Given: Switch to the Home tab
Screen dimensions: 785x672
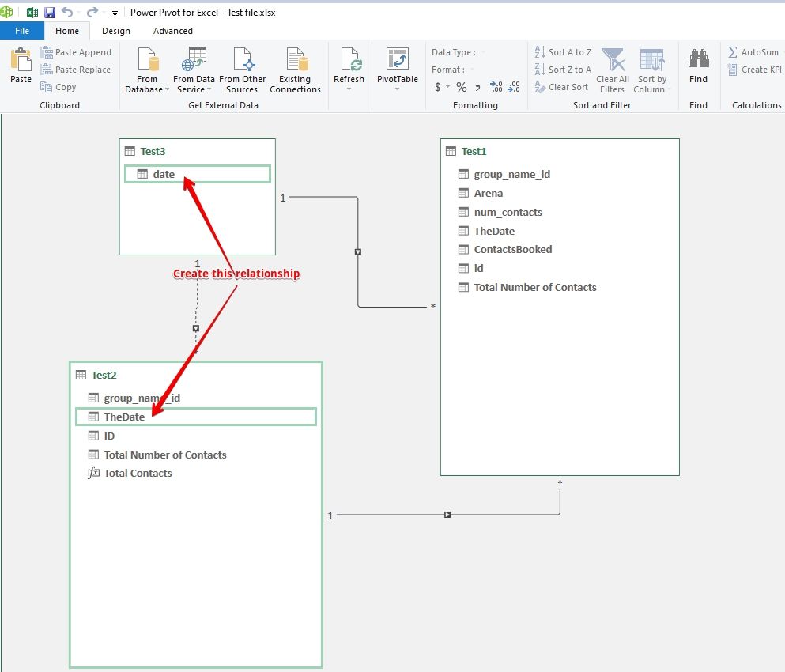Looking at the screenshot, I should coord(67,31).
